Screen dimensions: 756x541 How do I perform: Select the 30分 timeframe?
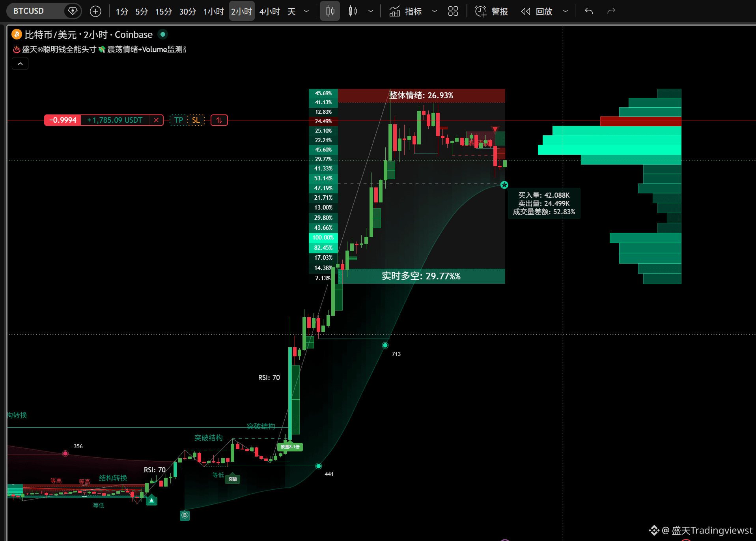click(188, 11)
